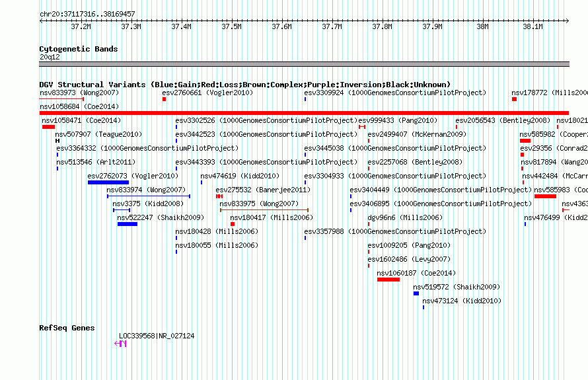
Task: Select the red nsv1060187 loss bar
Action: click(x=388, y=280)
